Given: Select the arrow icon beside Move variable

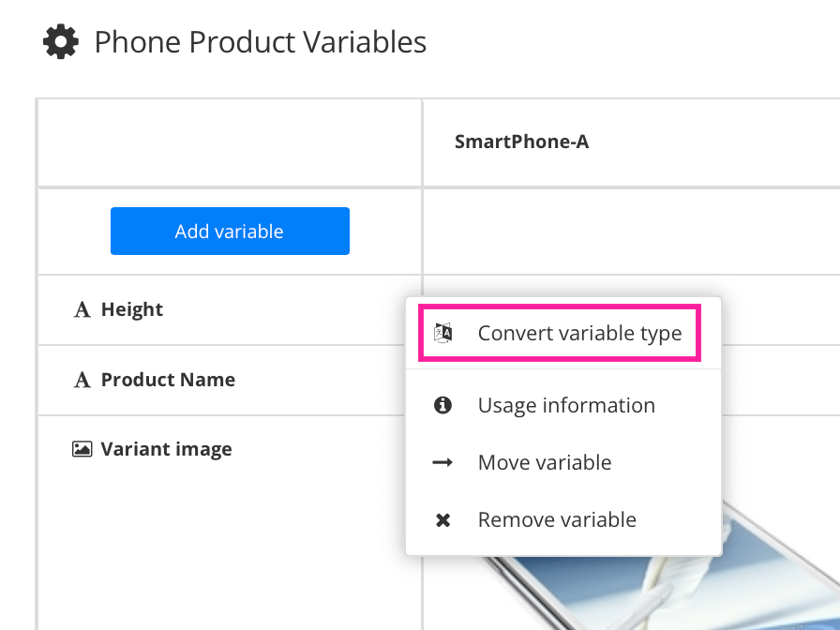Looking at the screenshot, I should point(443,462).
